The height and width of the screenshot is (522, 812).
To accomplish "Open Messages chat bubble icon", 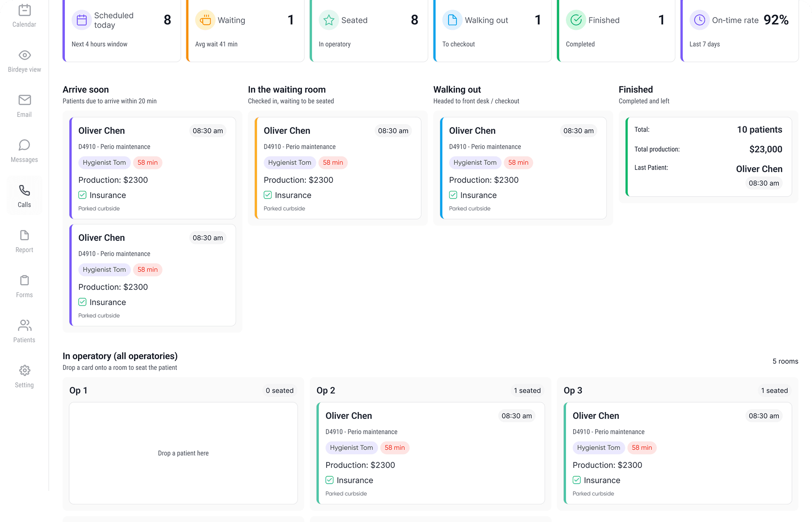I will click(x=24, y=145).
